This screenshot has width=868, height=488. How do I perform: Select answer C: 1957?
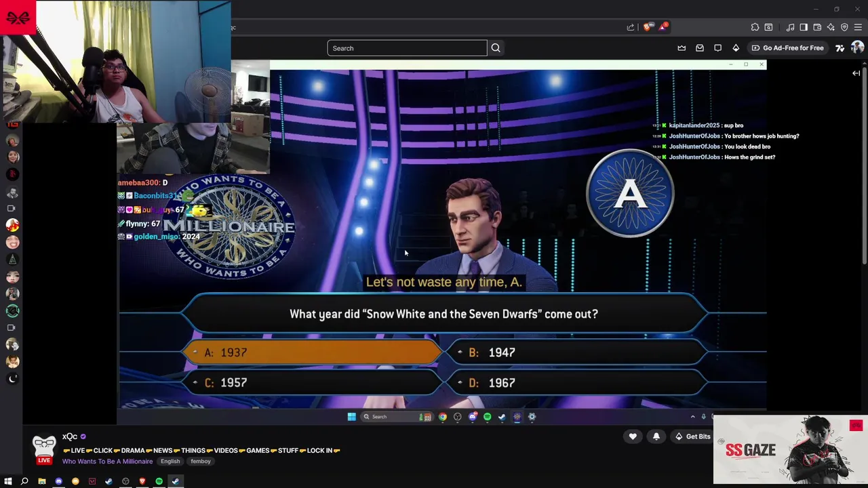(x=314, y=383)
